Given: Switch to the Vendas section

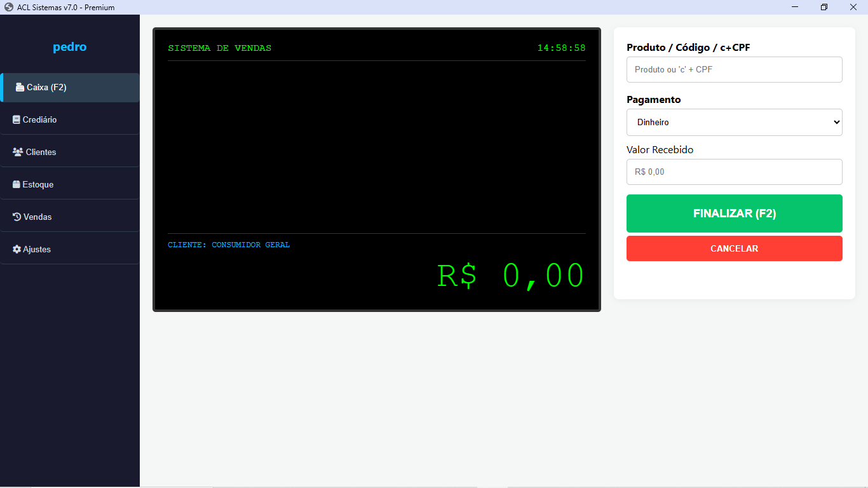Looking at the screenshot, I should tap(70, 217).
